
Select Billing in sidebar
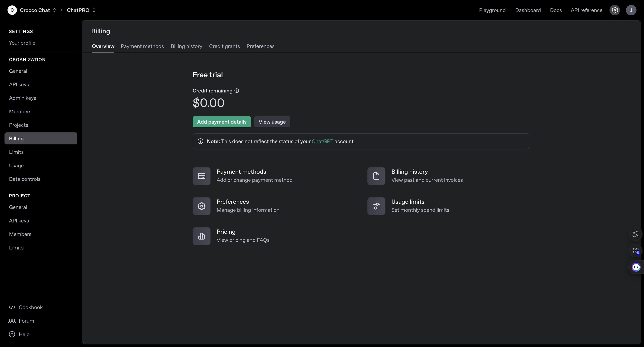pos(41,138)
